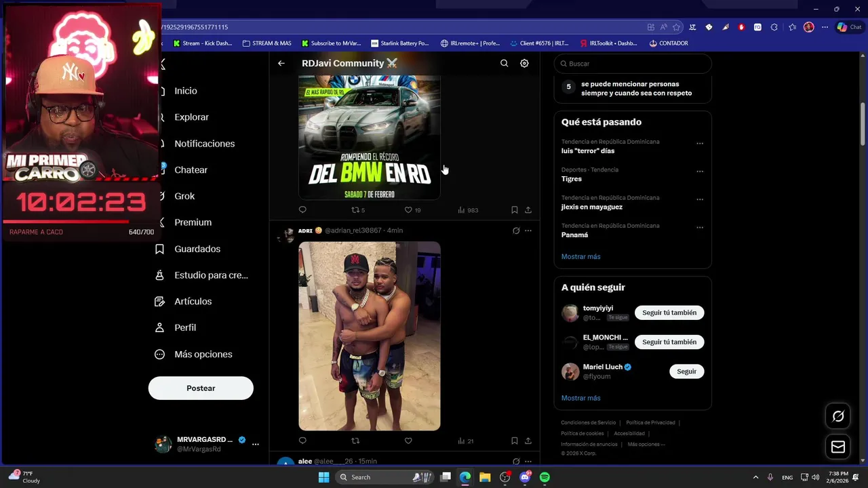Open Grok icon on ADRI's post
The height and width of the screenshot is (488, 868).
[516, 230]
